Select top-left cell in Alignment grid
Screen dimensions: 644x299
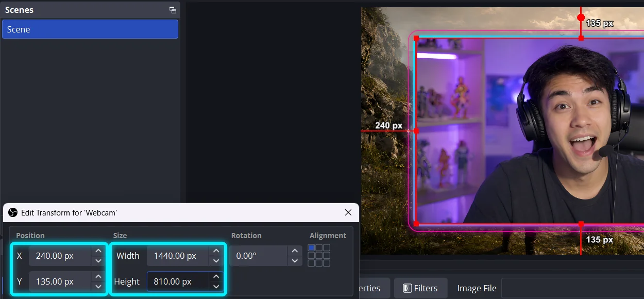point(311,248)
